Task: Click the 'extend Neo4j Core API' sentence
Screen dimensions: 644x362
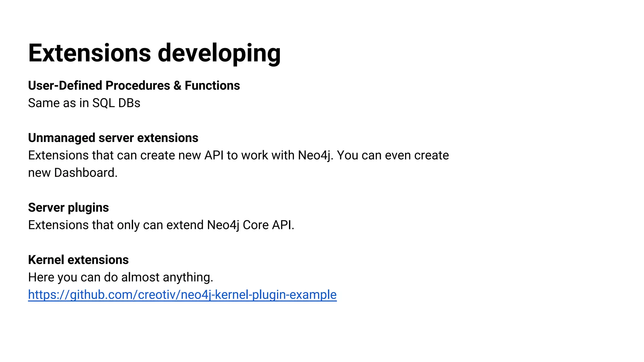Action: (161, 225)
